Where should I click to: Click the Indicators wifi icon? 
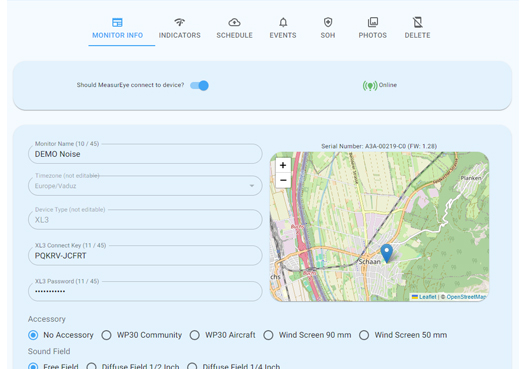click(179, 22)
